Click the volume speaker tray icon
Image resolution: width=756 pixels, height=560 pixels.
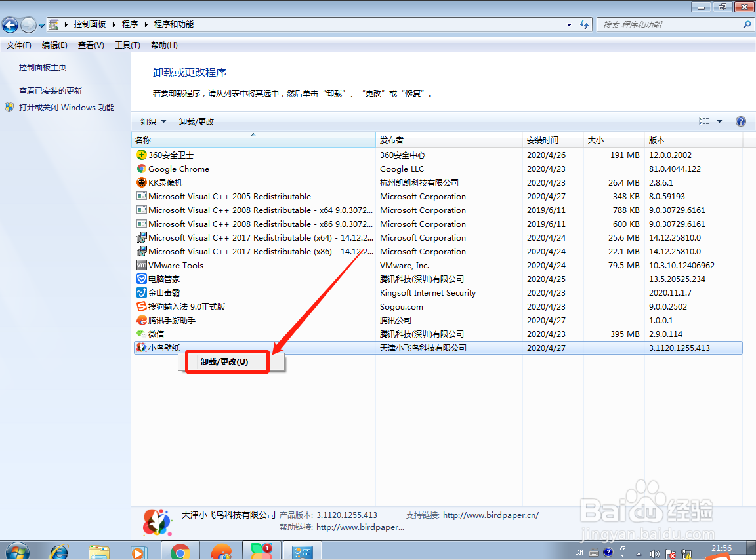pyautogui.click(x=654, y=553)
